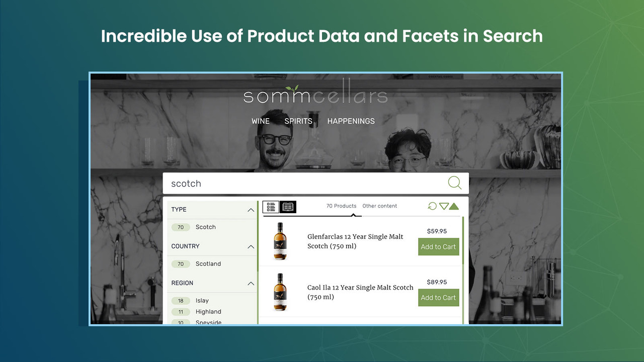This screenshot has height=362, width=644.
Task: Click the green search magnifier icon
Action: tap(454, 183)
